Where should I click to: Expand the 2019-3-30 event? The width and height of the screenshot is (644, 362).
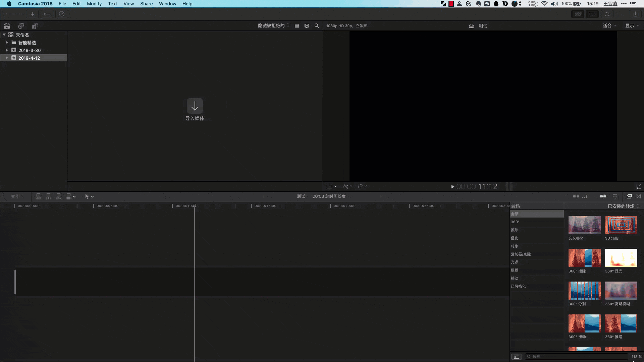pos(7,50)
